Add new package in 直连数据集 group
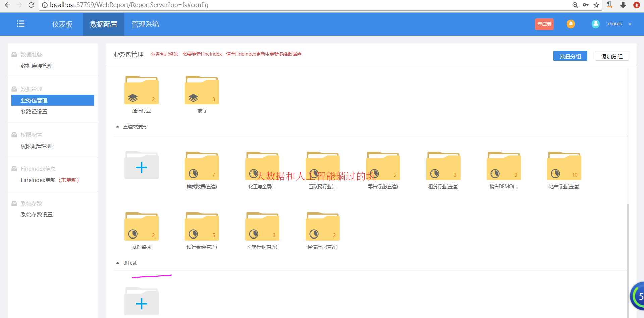 (x=142, y=165)
